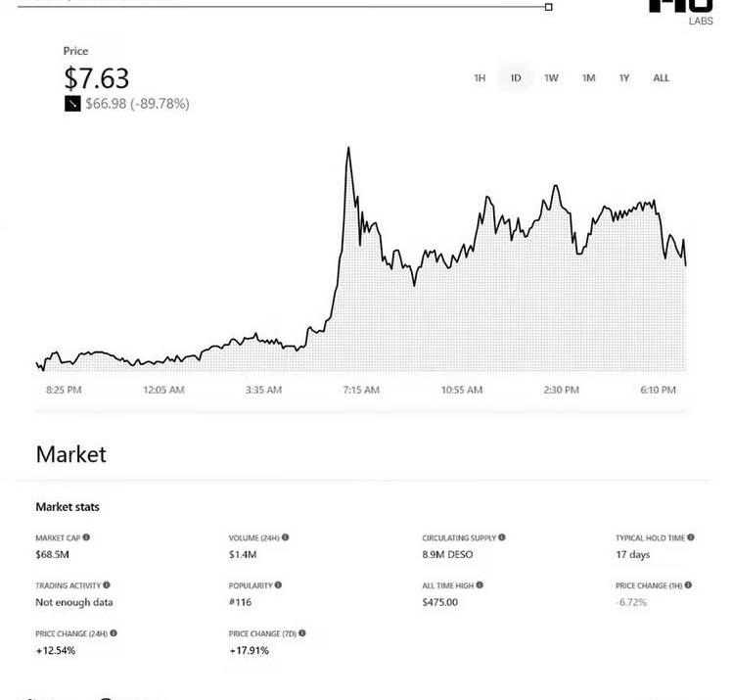The width and height of the screenshot is (733, 700).
Task: Click the square handle ending the top line
Action: click(548, 7)
